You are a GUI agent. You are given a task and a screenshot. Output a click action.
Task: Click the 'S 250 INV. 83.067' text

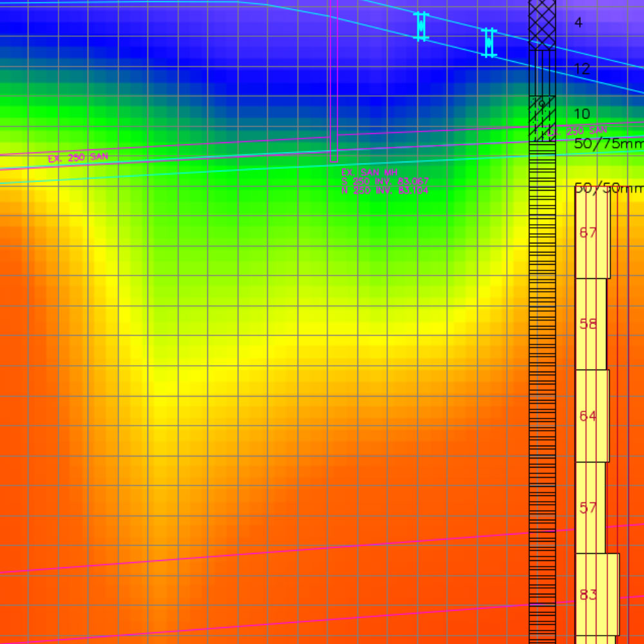point(385,182)
